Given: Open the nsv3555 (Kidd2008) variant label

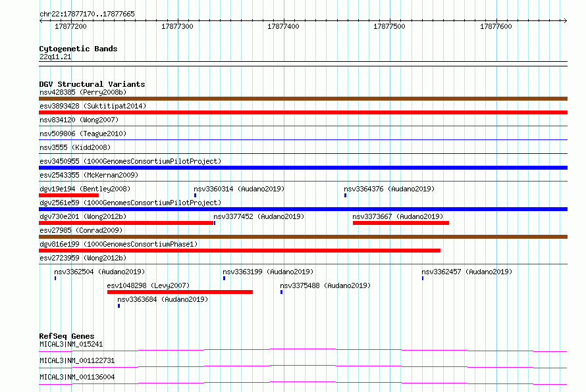Looking at the screenshot, I should [x=75, y=147].
